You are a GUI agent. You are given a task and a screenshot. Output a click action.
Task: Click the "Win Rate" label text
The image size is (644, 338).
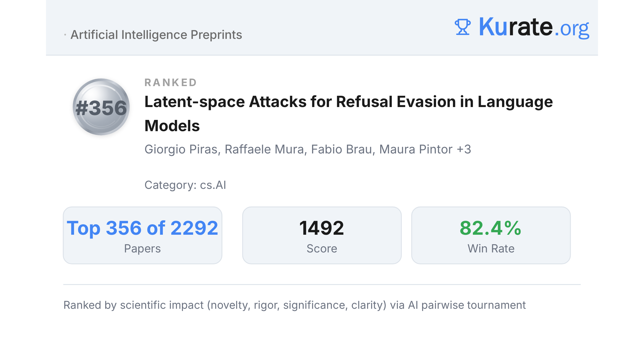tap(491, 249)
